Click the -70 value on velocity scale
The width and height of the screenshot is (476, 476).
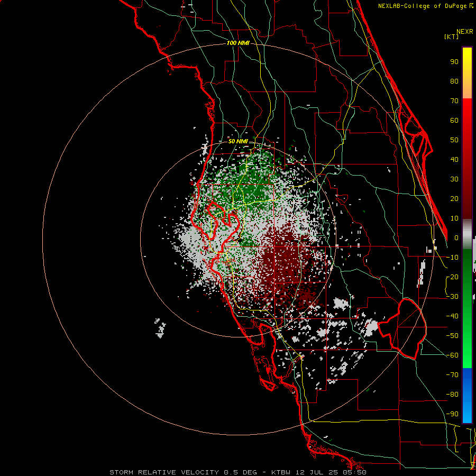pos(452,375)
